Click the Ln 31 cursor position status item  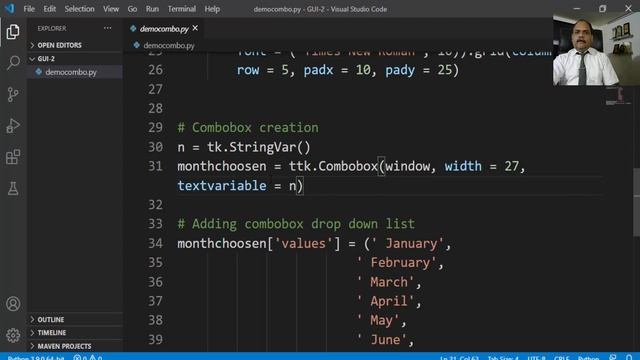click(459, 358)
